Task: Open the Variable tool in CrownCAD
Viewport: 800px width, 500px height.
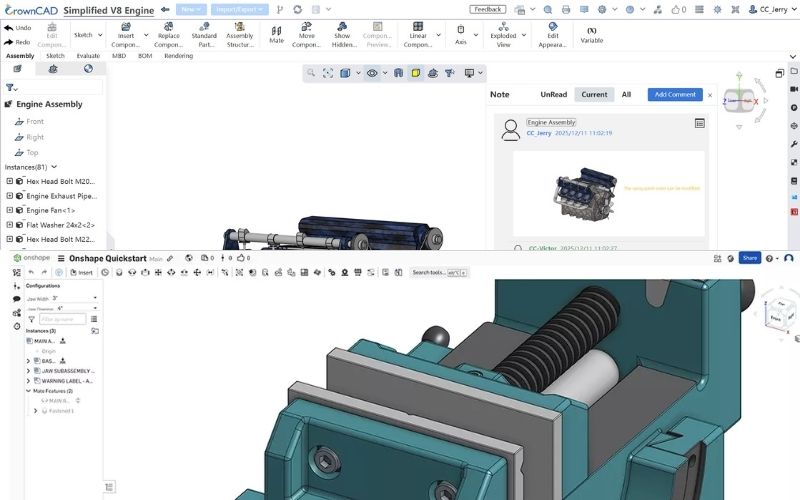Action: point(591,35)
